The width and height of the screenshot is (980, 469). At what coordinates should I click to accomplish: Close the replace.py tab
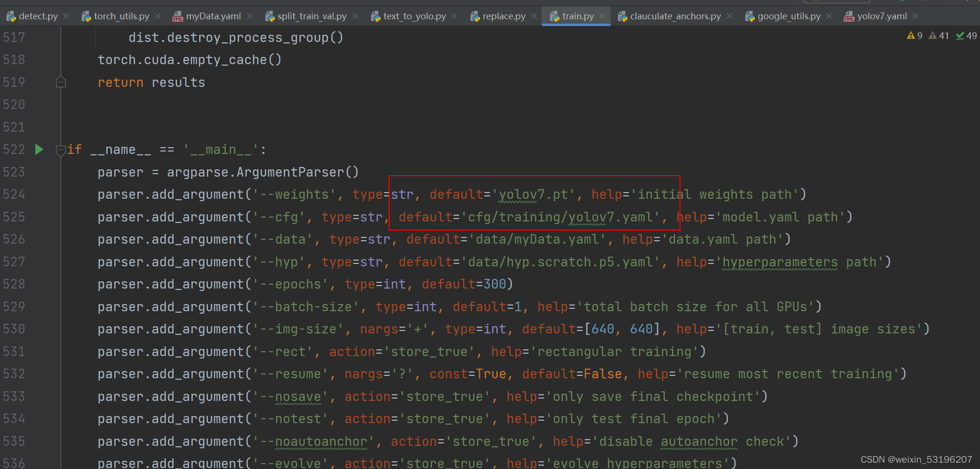pos(534,16)
